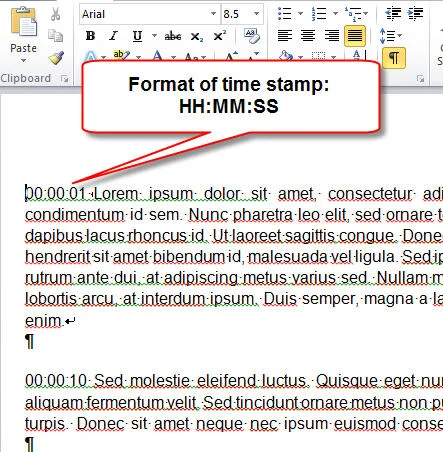Click the font color A icon
The width and height of the screenshot is (443, 452).
point(158,55)
